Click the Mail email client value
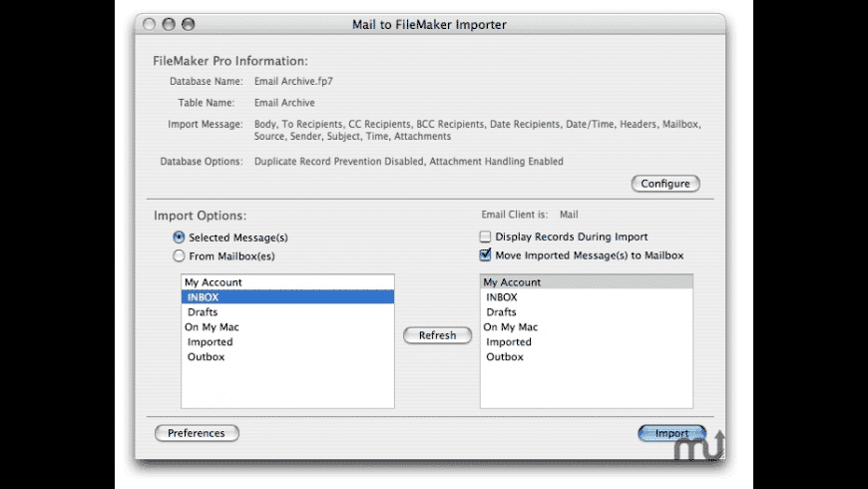This screenshot has height=489, width=868. coord(569,215)
